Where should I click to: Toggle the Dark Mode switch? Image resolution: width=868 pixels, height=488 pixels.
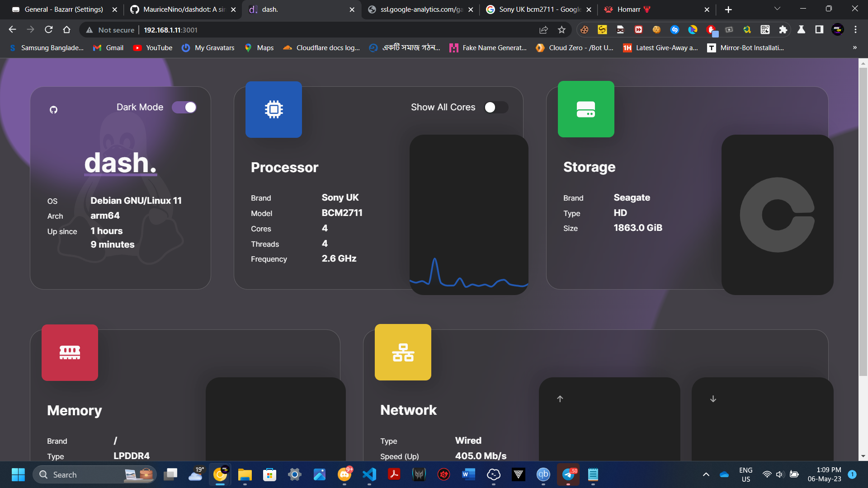pos(184,108)
